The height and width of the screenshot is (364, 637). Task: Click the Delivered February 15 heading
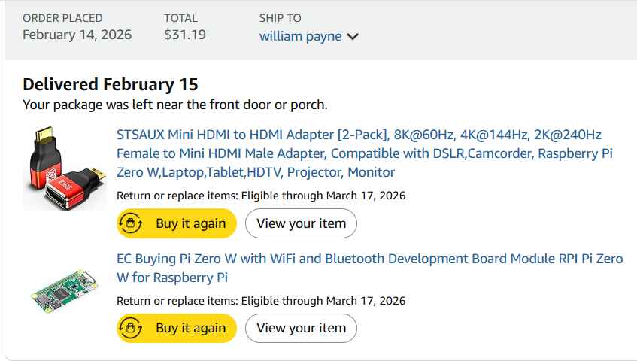(x=111, y=84)
